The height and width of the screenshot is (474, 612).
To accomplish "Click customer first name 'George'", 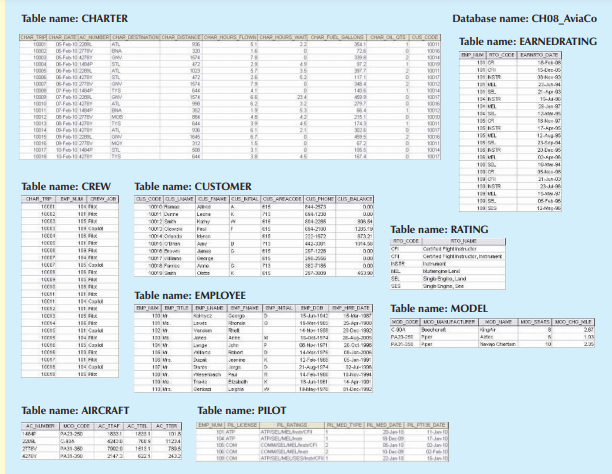I will coord(205,258).
